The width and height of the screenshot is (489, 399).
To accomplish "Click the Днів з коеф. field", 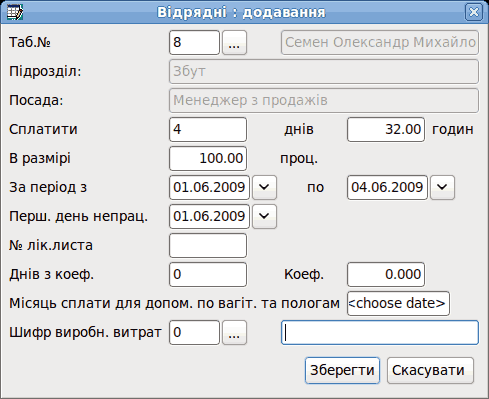I will [x=208, y=274].
